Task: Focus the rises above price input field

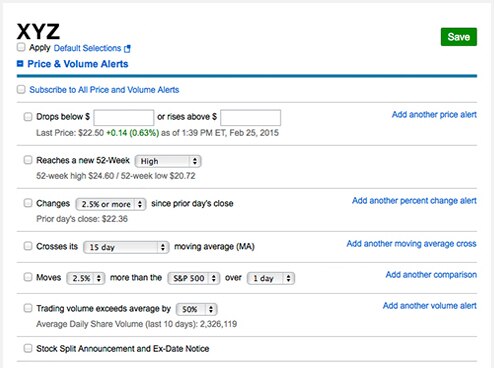Action: click(x=250, y=118)
